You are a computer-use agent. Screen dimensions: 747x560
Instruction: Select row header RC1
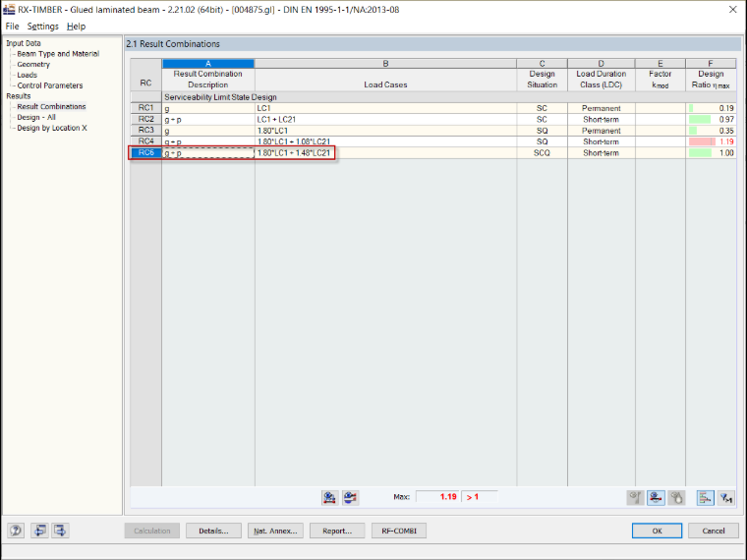coord(145,108)
